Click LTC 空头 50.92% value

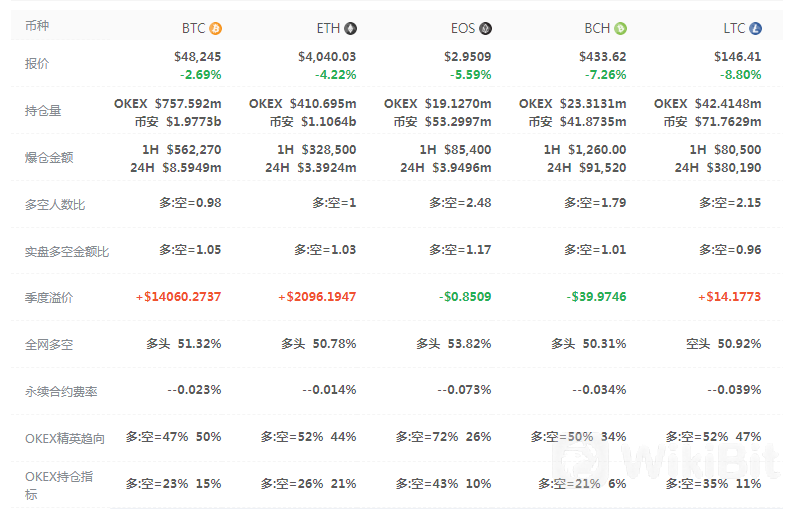pos(724,344)
